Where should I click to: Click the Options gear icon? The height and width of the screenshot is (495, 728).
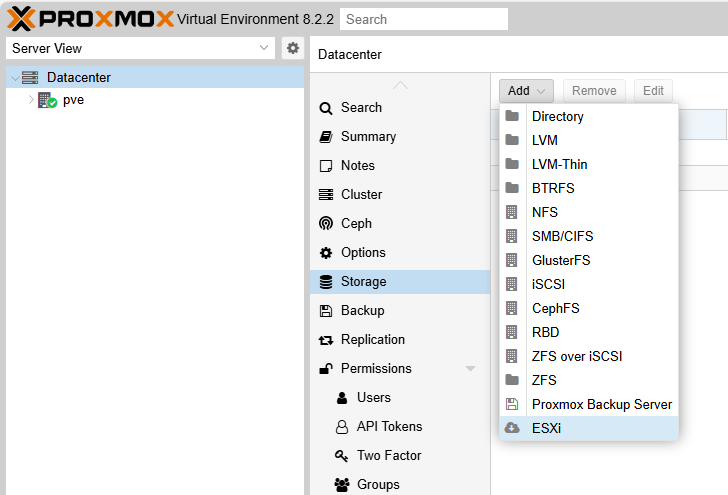(x=326, y=253)
